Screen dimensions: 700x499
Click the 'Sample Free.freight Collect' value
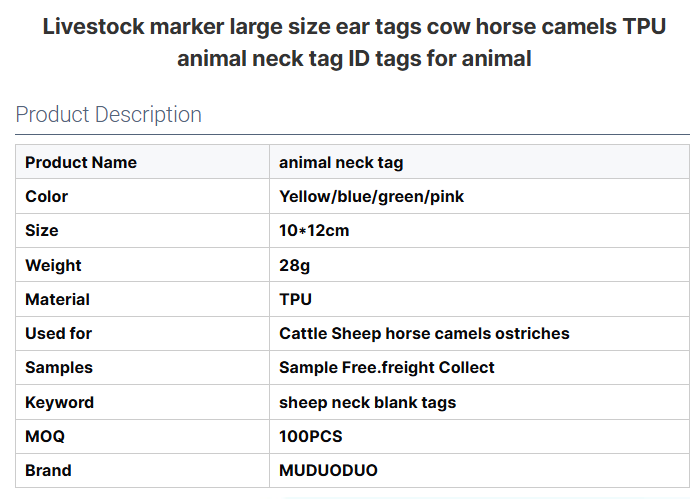click(386, 367)
